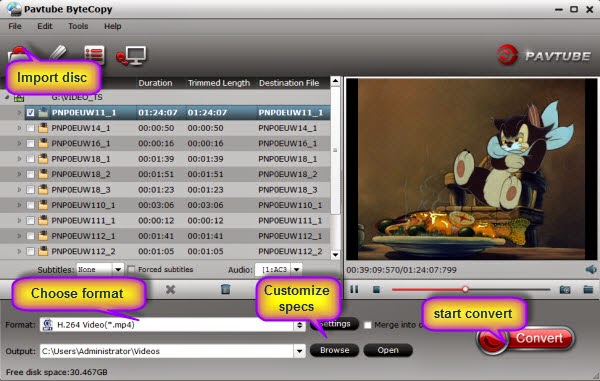The height and width of the screenshot is (381, 600).
Task: Enable the Forced subtitles checkbox
Action: (131, 270)
